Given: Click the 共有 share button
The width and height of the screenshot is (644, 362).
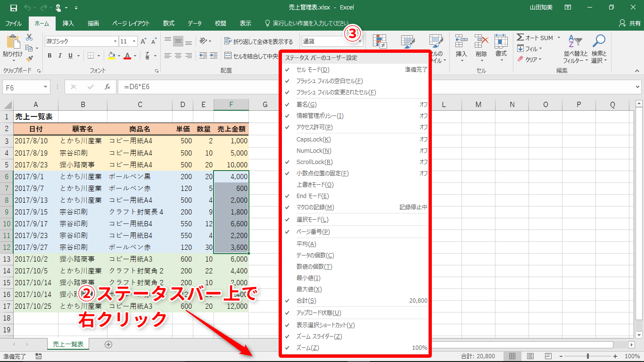Looking at the screenshot, I should [x=630, y=23].
